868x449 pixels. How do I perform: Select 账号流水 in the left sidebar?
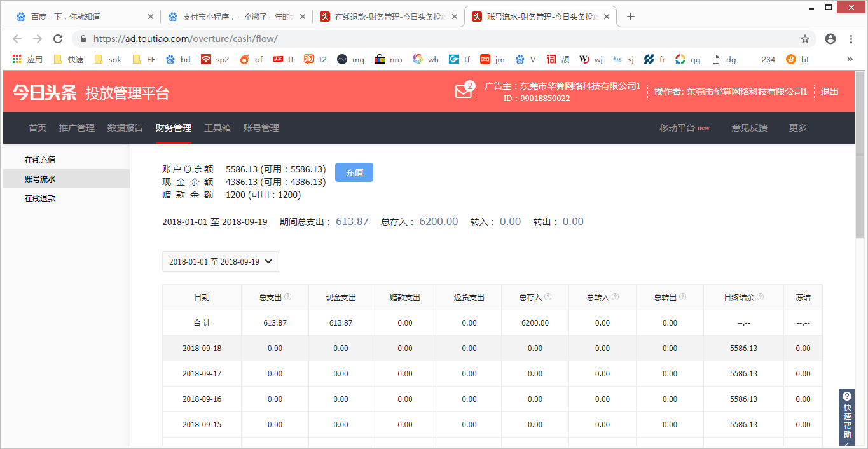[x=66, y=179]
